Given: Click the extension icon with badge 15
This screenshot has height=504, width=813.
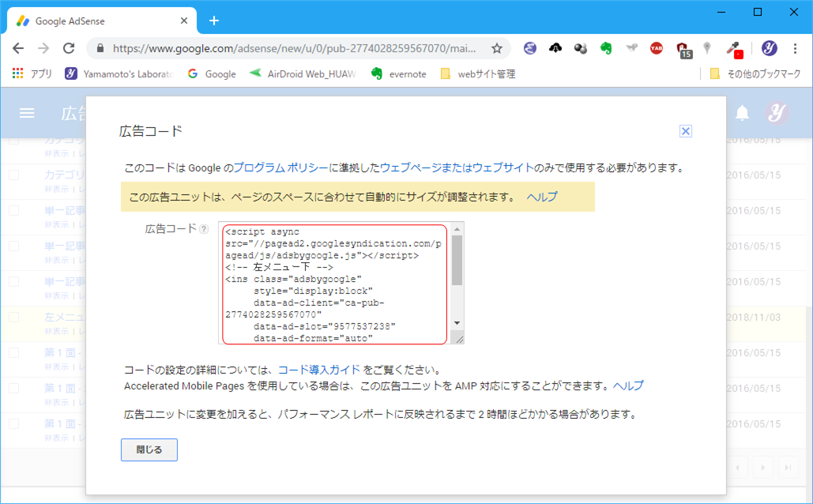Looking at the screenshot, I should 683,50.
